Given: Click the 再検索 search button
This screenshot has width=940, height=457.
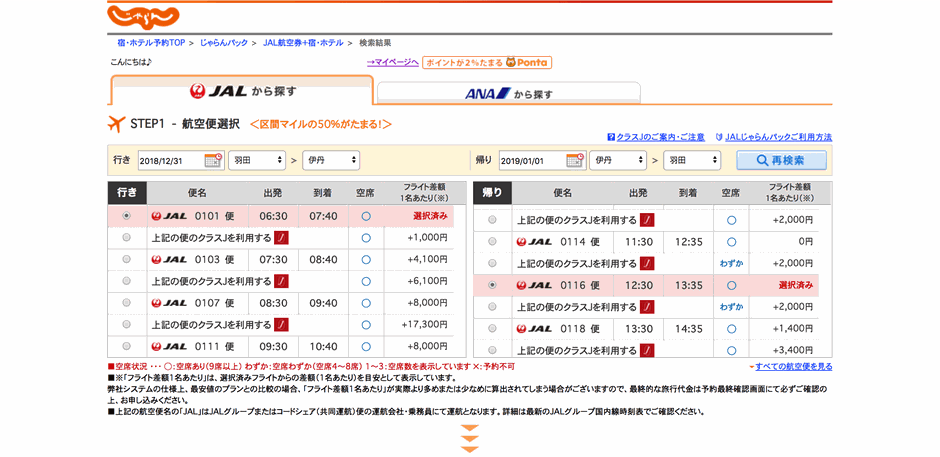Looking at the screenshot, I should click(781, 160).
